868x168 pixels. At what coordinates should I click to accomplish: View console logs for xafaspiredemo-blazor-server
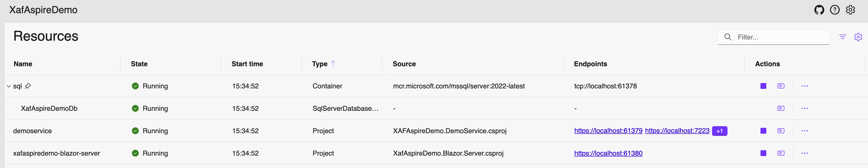point(781,153)
